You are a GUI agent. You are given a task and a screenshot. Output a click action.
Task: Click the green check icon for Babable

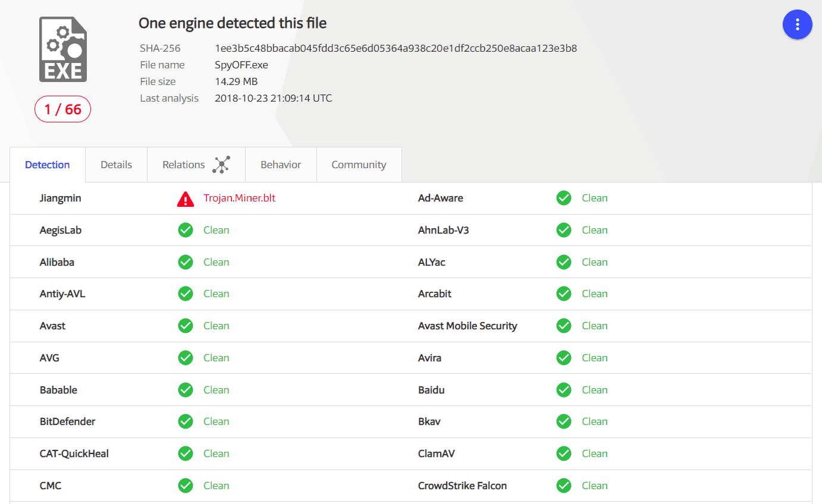(x=186, y=390)
